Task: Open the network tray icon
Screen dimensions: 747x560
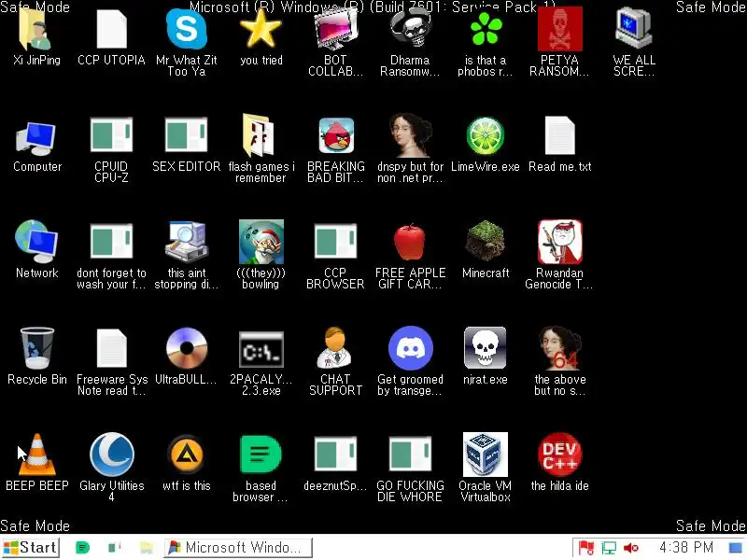Action: [x=609, y=548]
